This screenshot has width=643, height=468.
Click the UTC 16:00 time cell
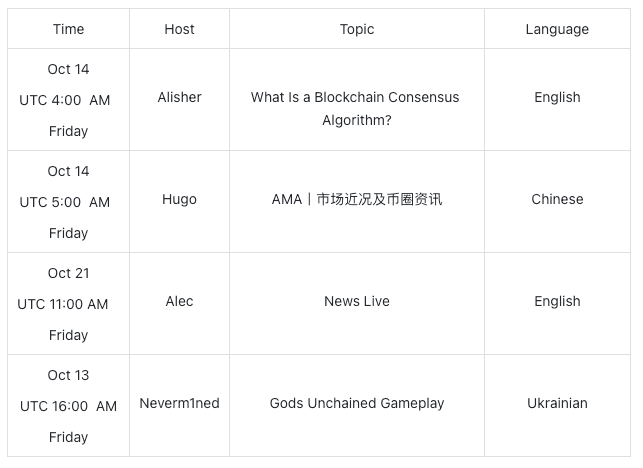68,406
